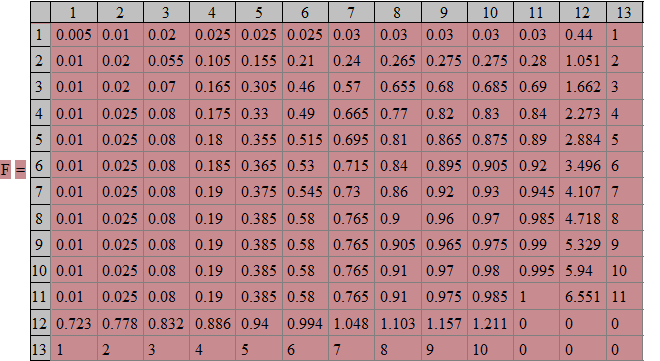Select the cell containing 4.718

583,218
